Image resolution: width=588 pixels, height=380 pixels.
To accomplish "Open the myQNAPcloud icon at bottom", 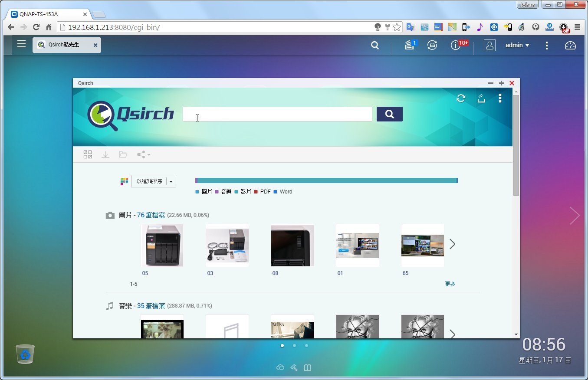I will [x=280, y=368].
